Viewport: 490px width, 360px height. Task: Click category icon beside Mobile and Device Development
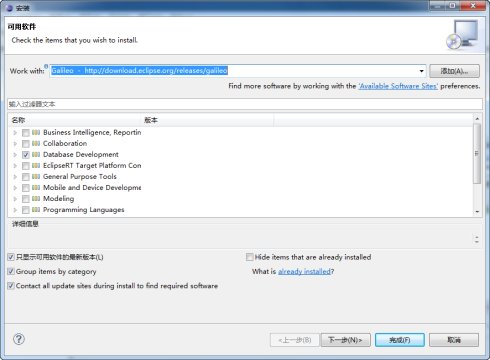click(36, 188)
